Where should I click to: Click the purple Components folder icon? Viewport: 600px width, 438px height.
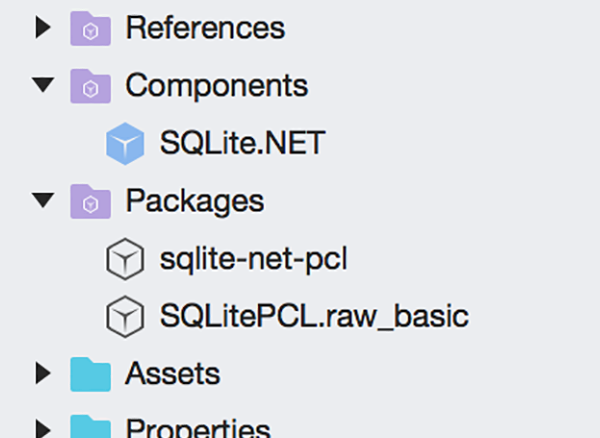[89, 86]
